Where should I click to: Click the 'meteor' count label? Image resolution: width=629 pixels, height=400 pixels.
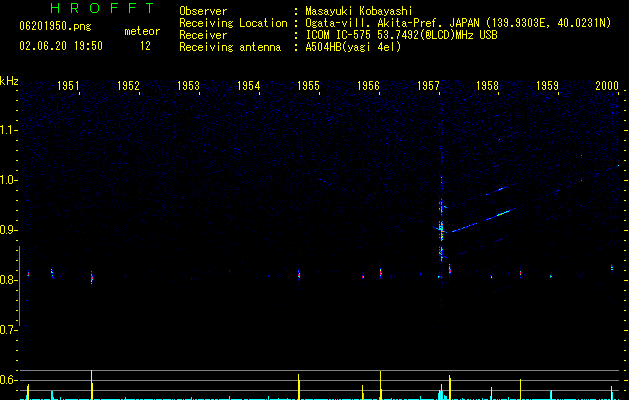[x=142, y=31]
